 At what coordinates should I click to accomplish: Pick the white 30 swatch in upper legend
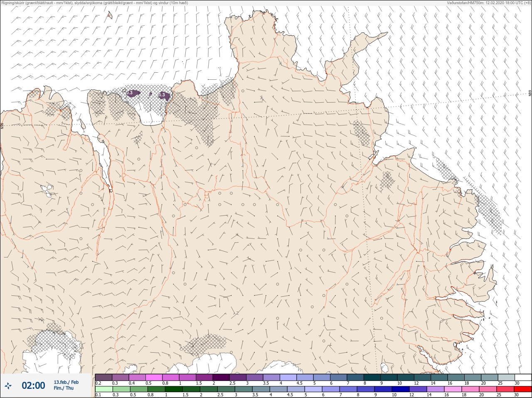tap(523, 377)
